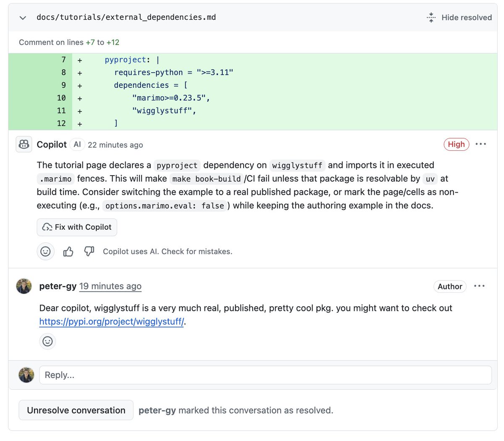The width and height of the screenshot is (504, 441).
Task: Open the pypi.org wigglystuff project link
Action: click(111, 322)
